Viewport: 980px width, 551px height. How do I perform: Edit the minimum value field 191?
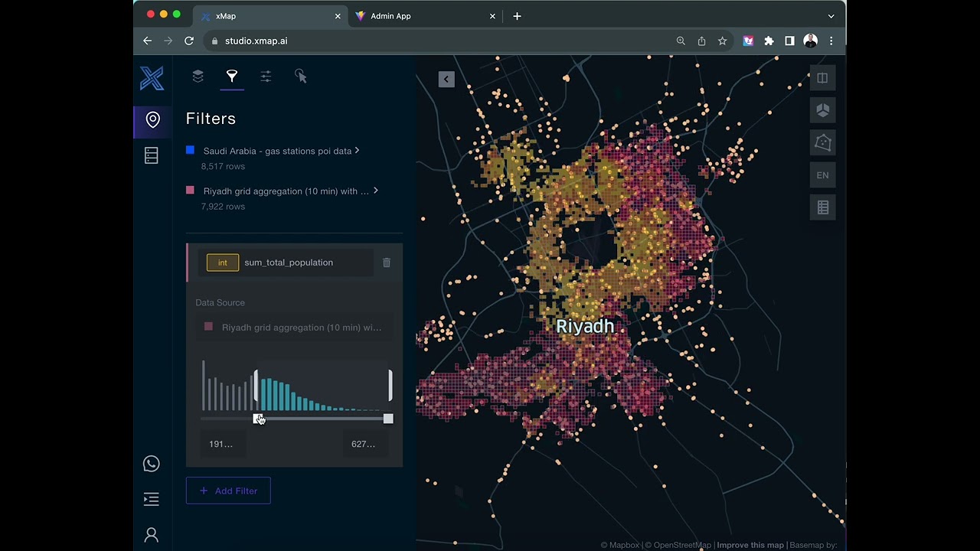224,444
